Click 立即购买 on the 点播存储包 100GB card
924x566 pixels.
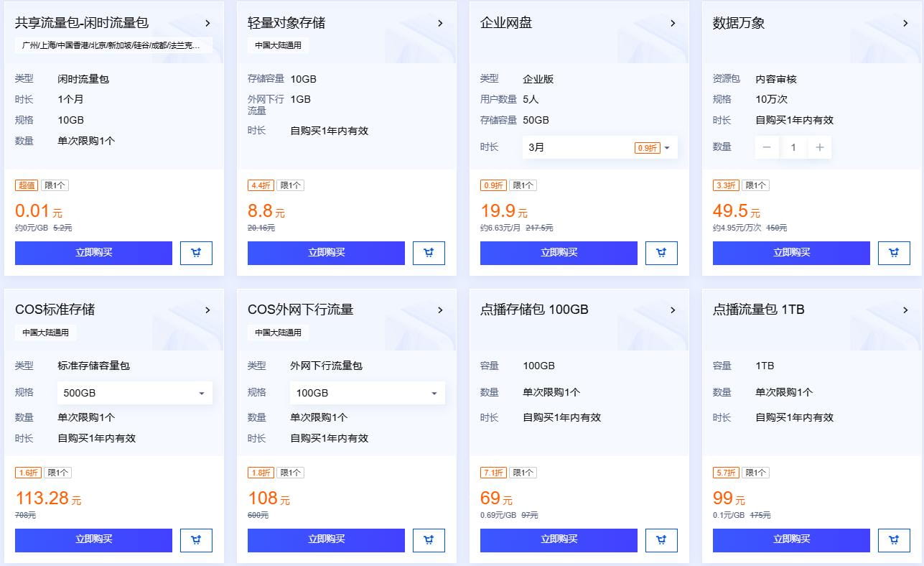(559, 540)
